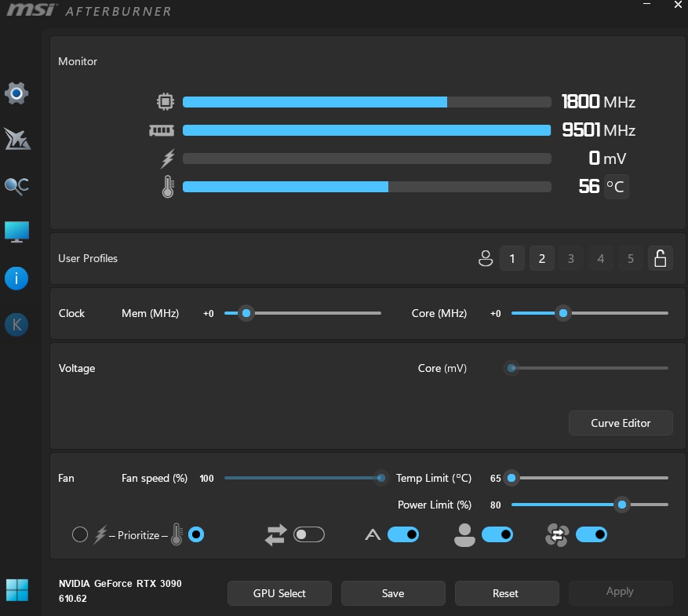Open settings via the gear icon
This screenshot has width=688, height=616.
(16, 93)
